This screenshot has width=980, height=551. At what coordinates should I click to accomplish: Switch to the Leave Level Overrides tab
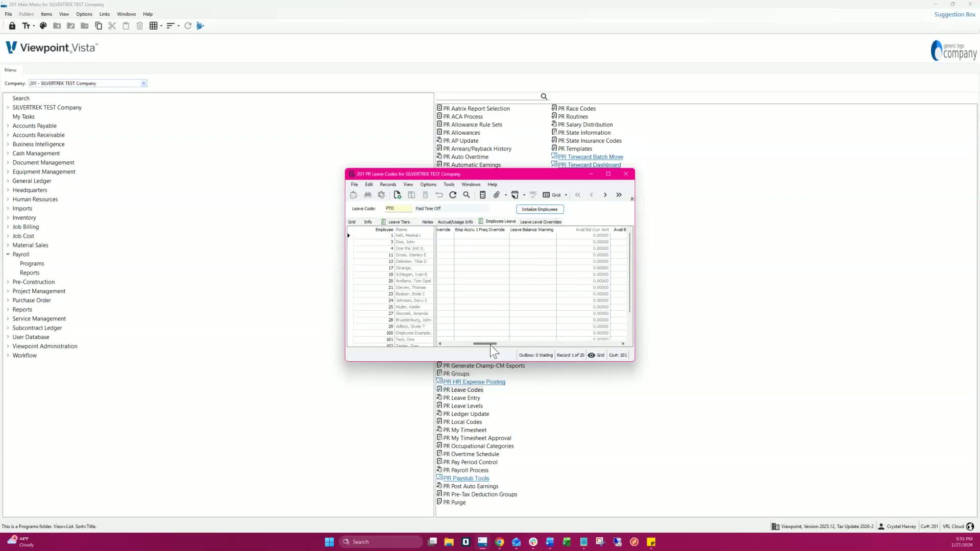click(541, 222)
